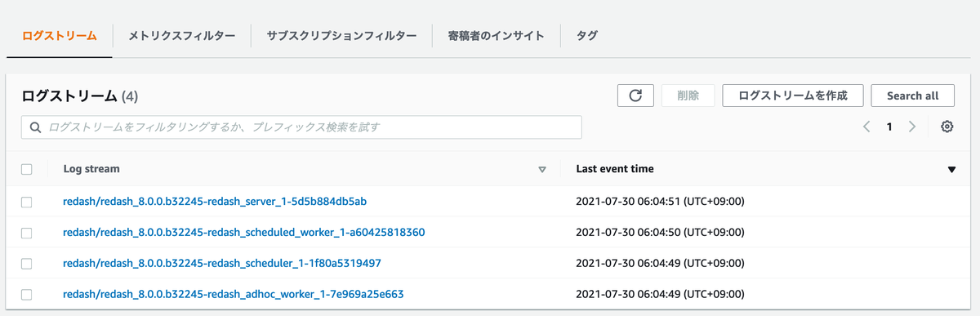Check the redash_adhoc_worker_1 stream checkbox
980x316 pixels.
point(27,295)
